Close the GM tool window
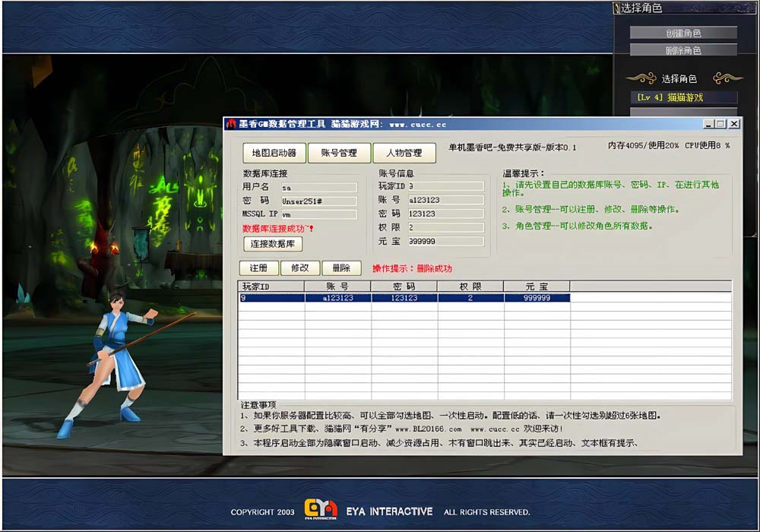Viewport: 760px width, 532px height. pos(734,124)
